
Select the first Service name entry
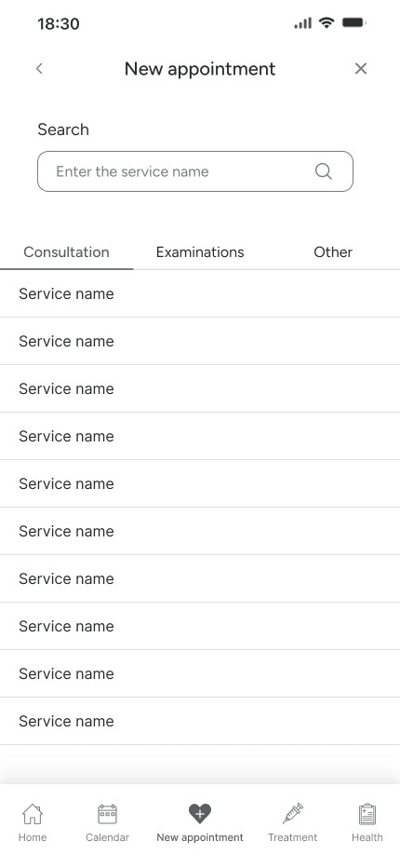(x=200, y=294)
